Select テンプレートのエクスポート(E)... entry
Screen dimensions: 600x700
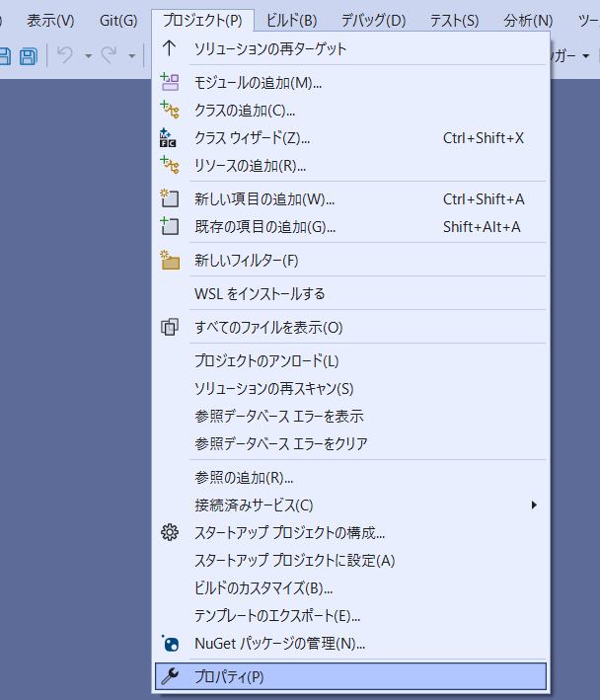point(277,616)
